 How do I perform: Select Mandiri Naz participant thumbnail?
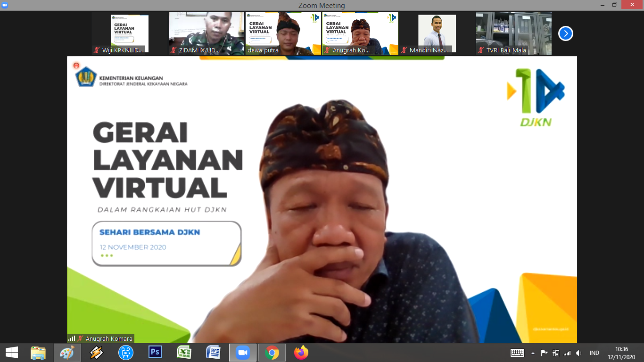coord(437,33)
